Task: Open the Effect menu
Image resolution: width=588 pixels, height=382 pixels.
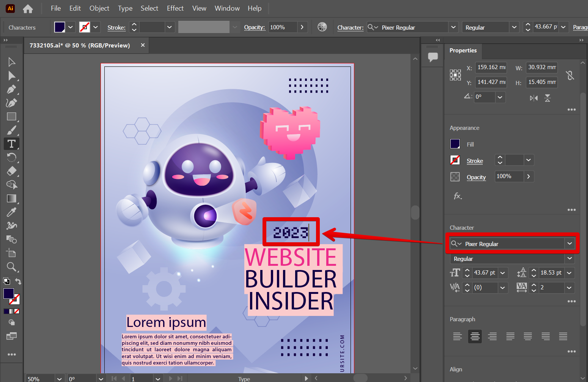Action: 175,8
